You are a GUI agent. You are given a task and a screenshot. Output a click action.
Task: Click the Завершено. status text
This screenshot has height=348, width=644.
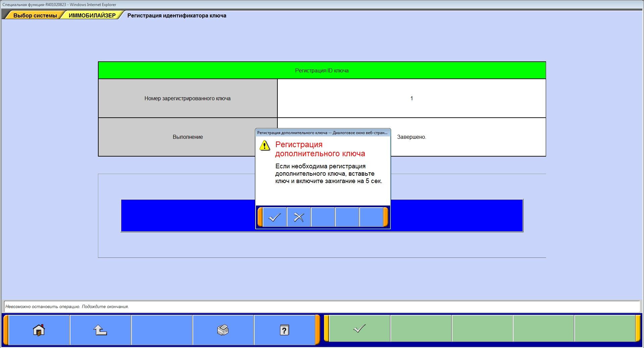click(412, 137)
